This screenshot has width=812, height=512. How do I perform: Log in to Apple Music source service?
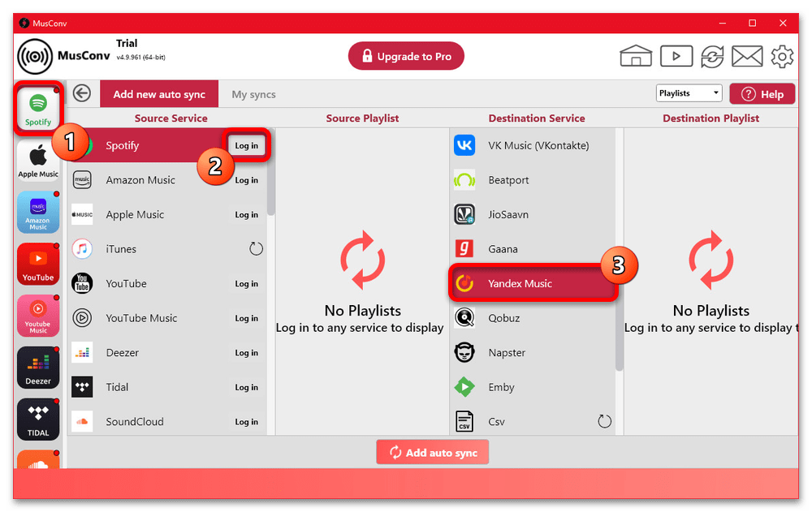(247, 215)
